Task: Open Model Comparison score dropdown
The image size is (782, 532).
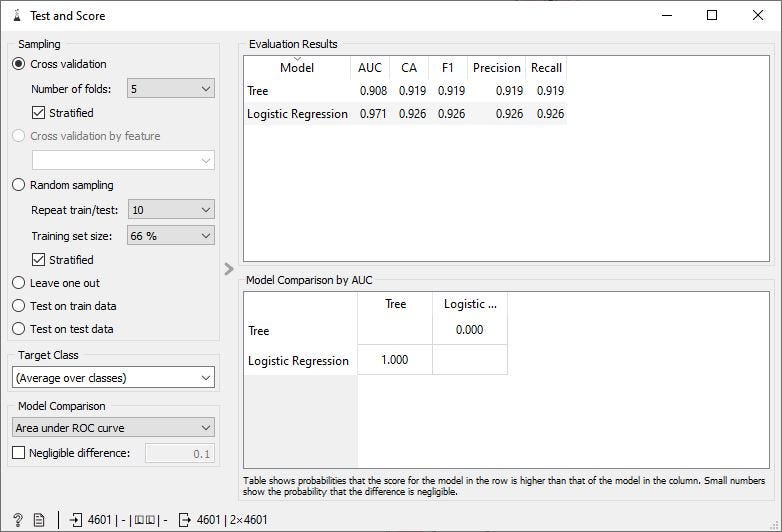Action: (113, 428)
